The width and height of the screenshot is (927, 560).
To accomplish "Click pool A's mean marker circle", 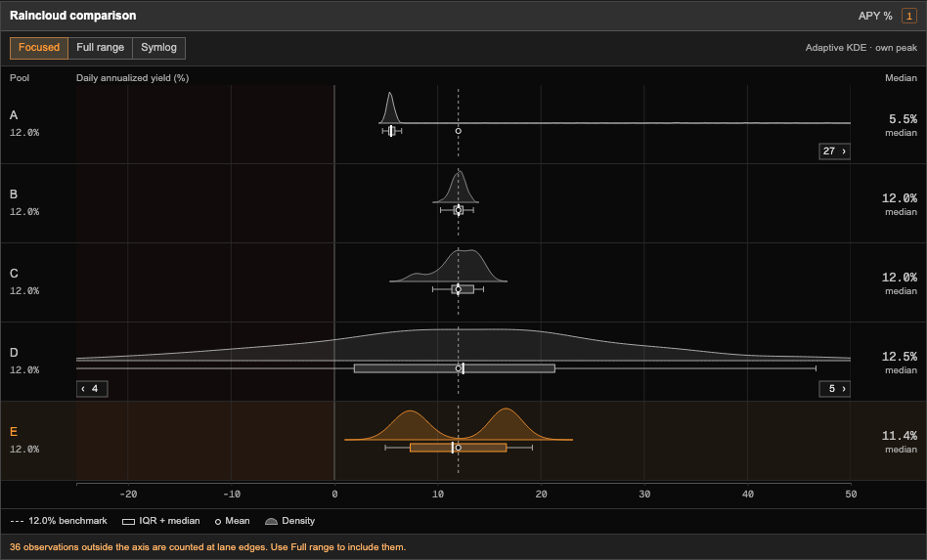I will click(459, 131).
